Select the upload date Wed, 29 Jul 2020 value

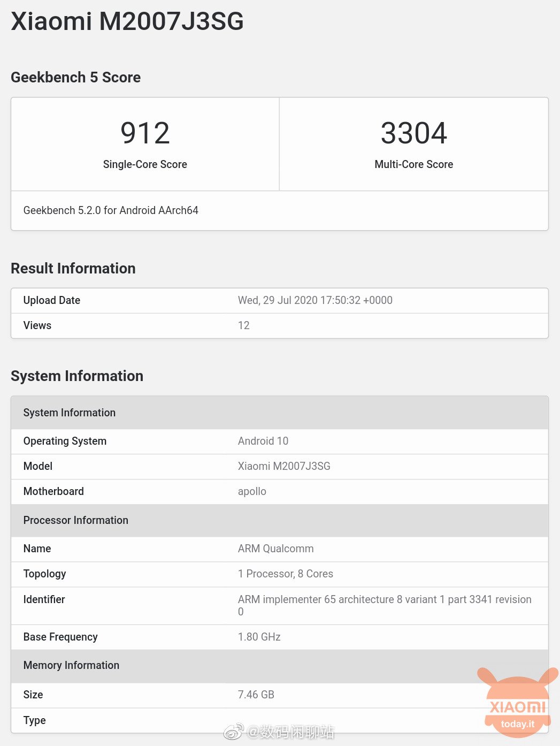coord(315,300)
